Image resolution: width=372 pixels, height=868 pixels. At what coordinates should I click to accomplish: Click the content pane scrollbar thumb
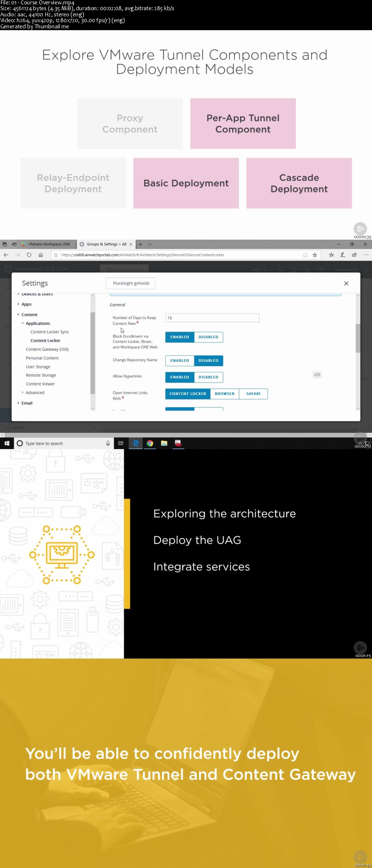[x=358, y=338]
